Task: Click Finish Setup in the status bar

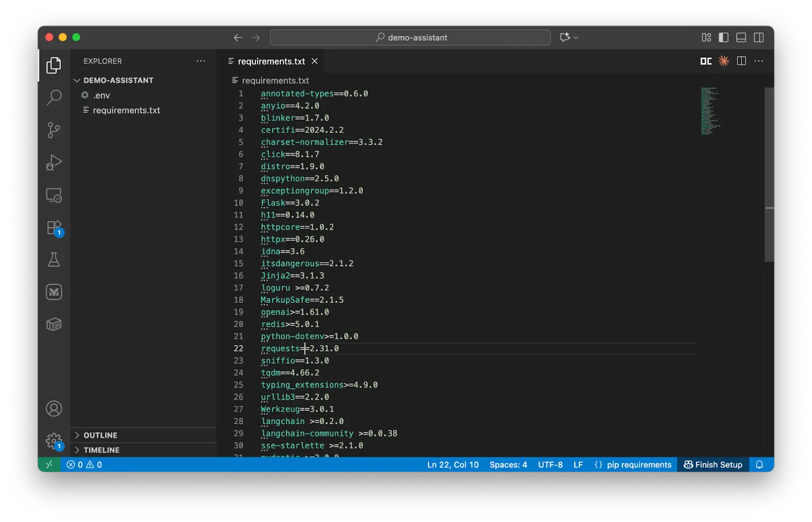Action: click(713, 464)
